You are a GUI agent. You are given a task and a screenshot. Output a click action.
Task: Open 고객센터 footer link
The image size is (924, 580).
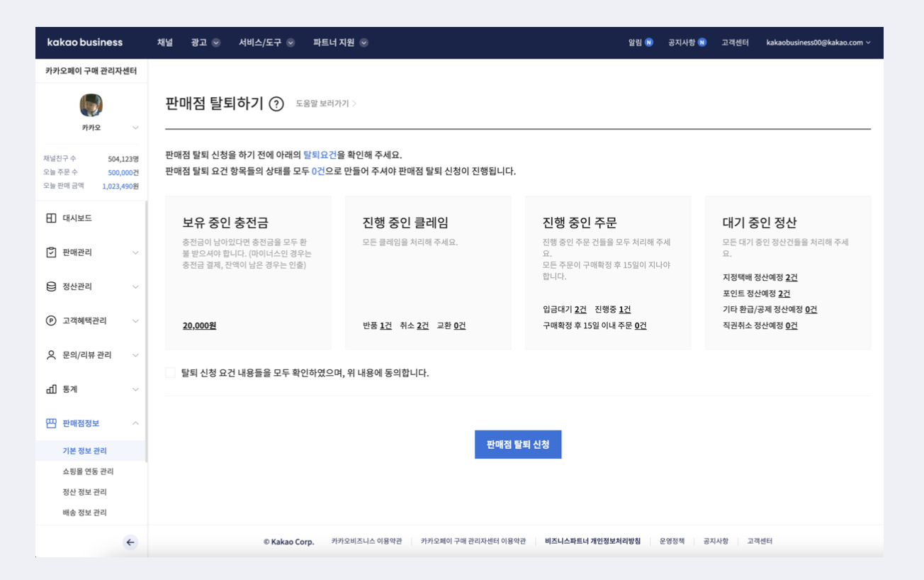pyautogui.click(x=760, y=541)
